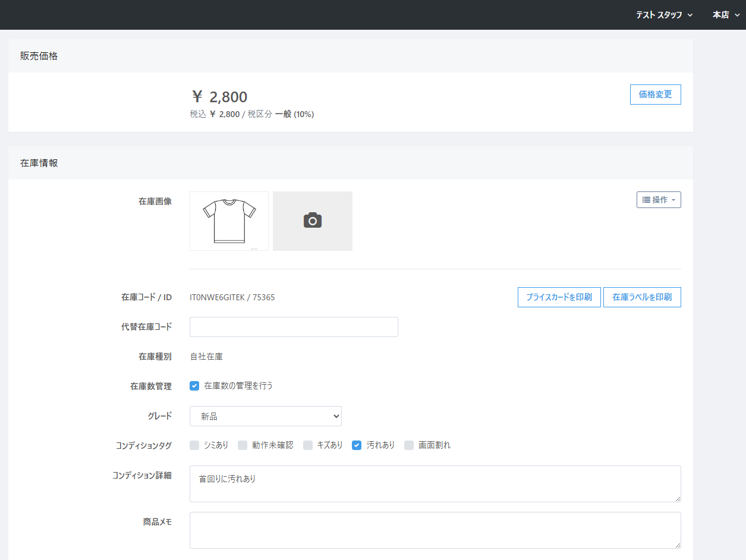Focus the 代替在庫コード input field

[294, 327]
